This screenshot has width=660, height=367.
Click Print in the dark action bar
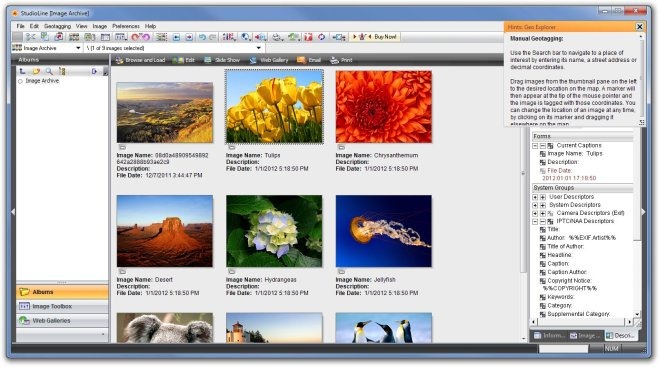tap(341, 60)
